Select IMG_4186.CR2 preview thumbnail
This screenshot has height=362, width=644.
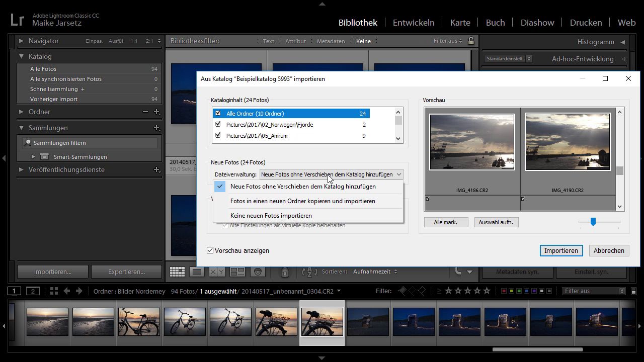472,142
